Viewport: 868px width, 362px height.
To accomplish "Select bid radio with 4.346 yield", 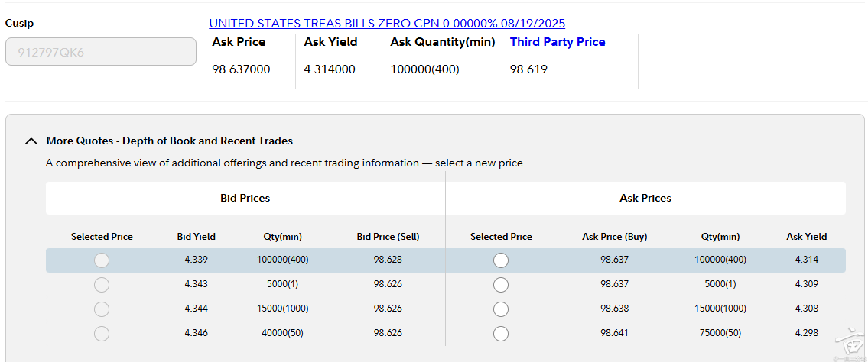I will [102, 334].
